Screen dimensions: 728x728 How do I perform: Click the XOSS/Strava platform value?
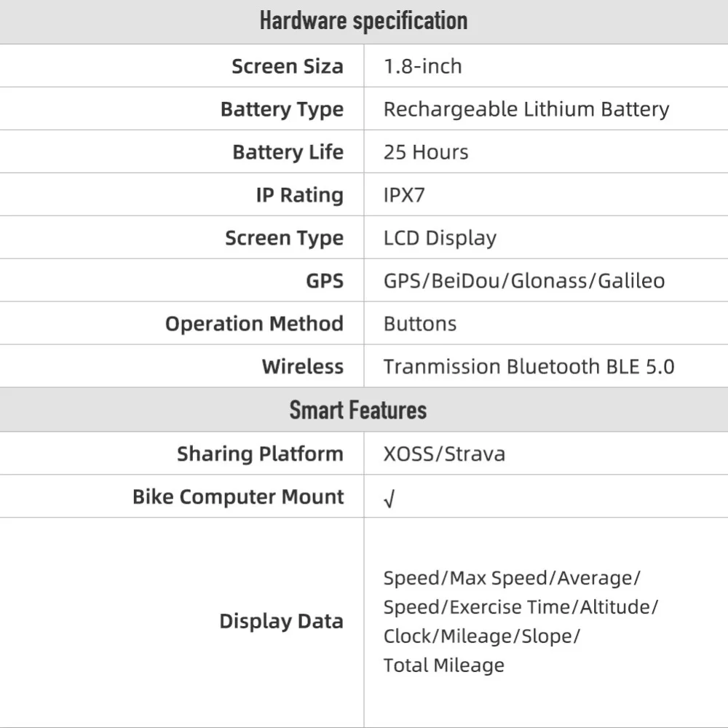pos(444,454)
